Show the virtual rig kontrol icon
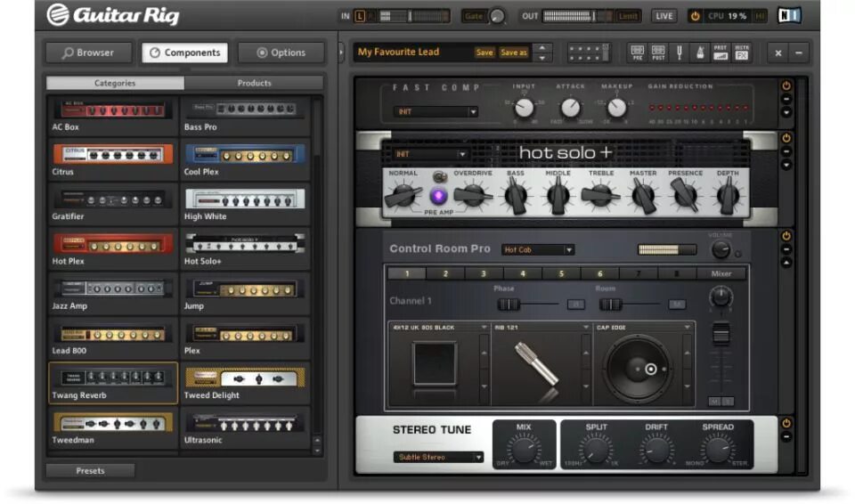 (x=589, y=53)
